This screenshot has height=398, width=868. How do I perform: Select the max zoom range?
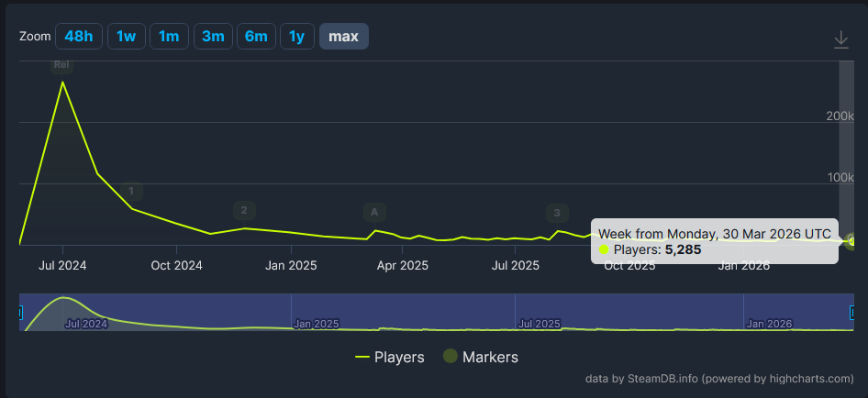344,37
